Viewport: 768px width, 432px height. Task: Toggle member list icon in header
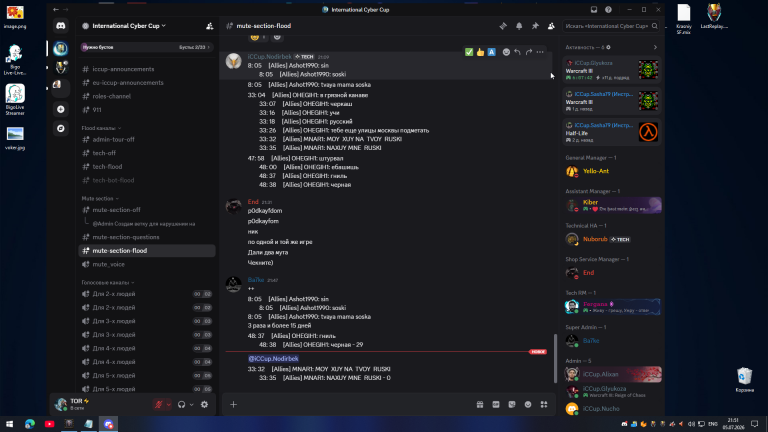pyautogui.click(x=551, y=26)
